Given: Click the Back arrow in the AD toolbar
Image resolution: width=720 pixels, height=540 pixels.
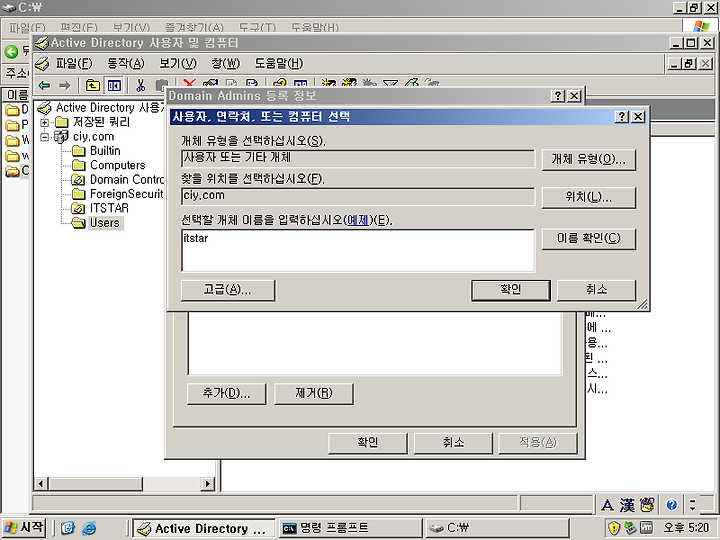Looking at the screenshot, I should 44,85.
